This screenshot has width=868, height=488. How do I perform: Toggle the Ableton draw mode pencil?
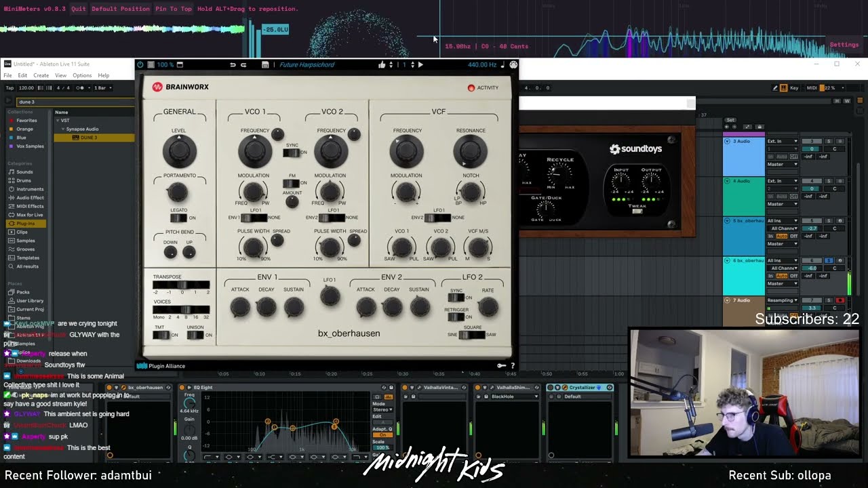coord(774,87)
